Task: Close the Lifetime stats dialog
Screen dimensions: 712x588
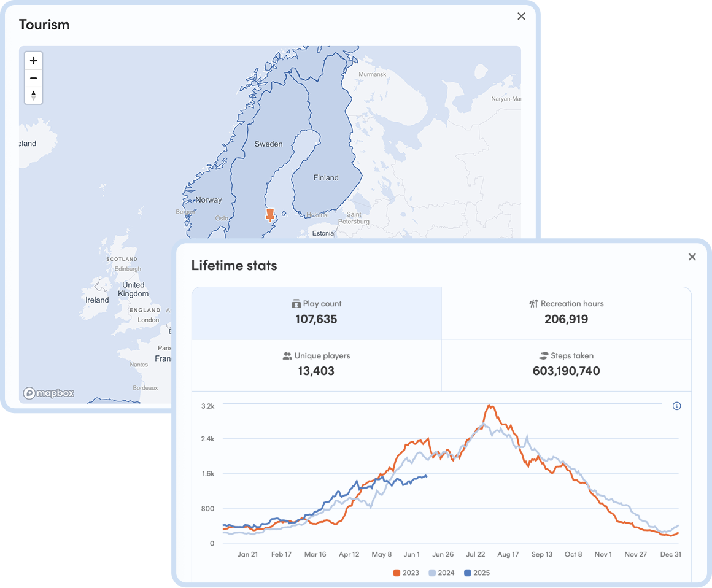Action: (x=692, y=257)
